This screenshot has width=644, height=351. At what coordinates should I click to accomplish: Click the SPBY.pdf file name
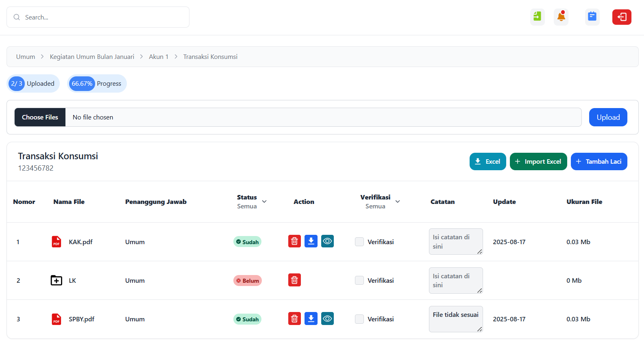tap(81, 319)
